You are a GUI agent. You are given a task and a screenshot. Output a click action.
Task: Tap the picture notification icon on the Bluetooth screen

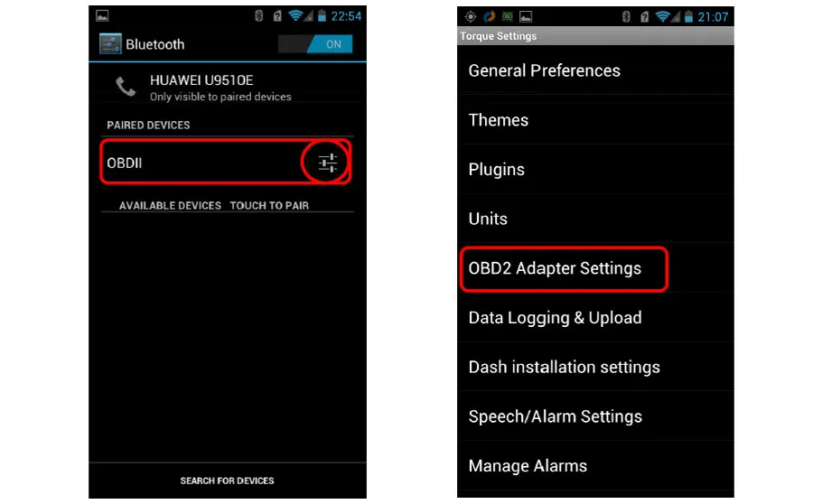[102, 16]
